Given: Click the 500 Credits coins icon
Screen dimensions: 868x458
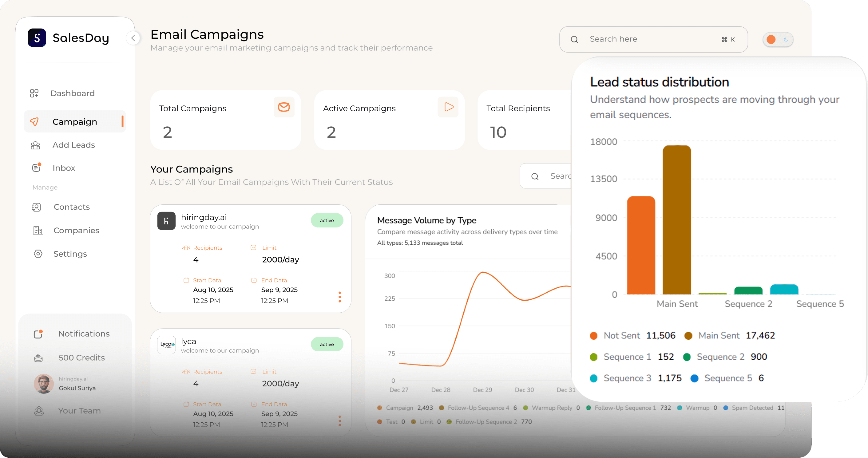Looking at the screenshot, I should [38, 358].
